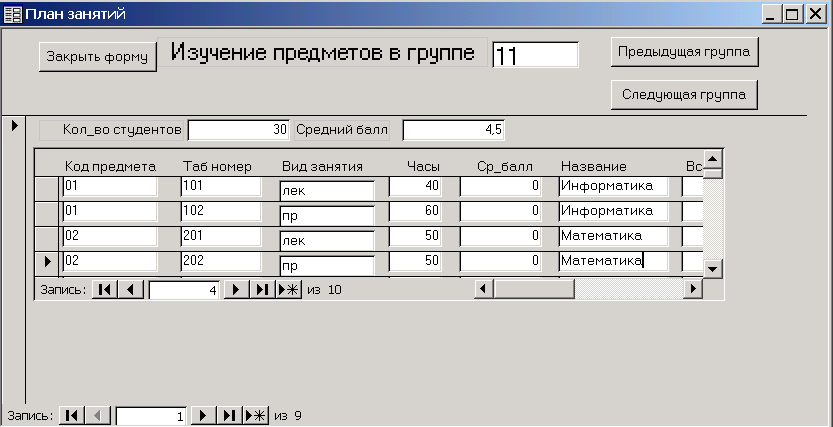
Task: Jump to last record in main form navigator
Action: [229, 416]
